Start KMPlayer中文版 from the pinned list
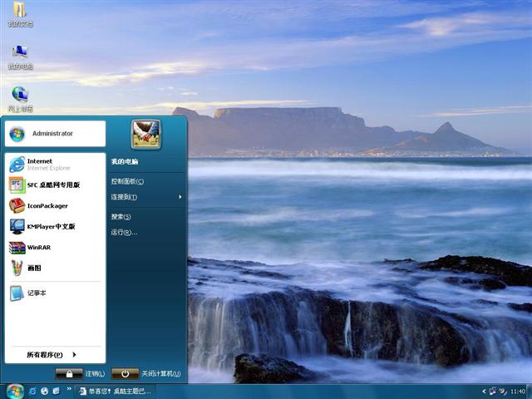Screen dimensions: 532x399 (x=50, y=226)
